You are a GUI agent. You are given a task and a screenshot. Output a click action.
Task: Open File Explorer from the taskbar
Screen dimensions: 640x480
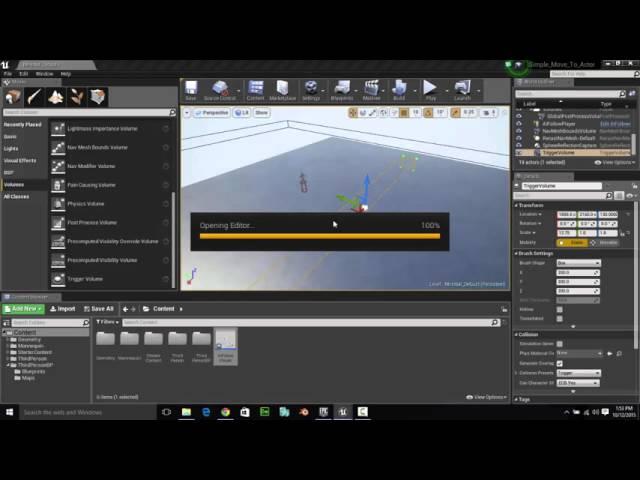[x=186, y=412]
